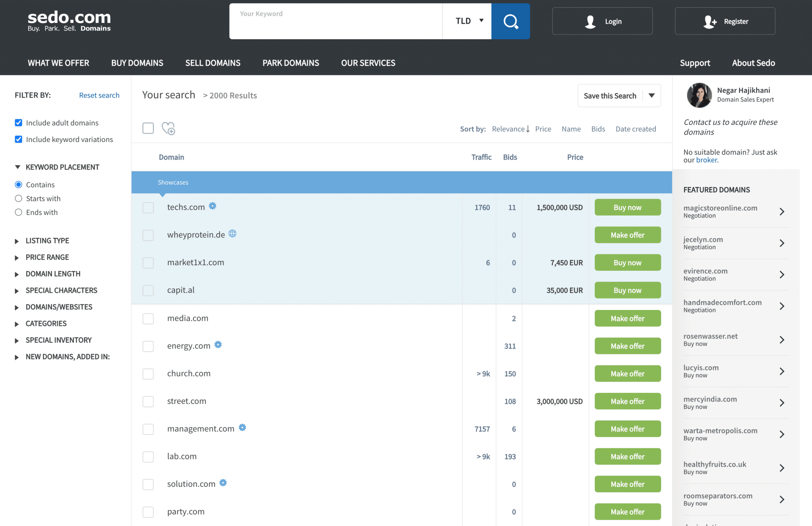Open arrow for lucyis.com featured domain
Image resolution: width=812 pixels, height=526 pixels.
pos(781,371)
